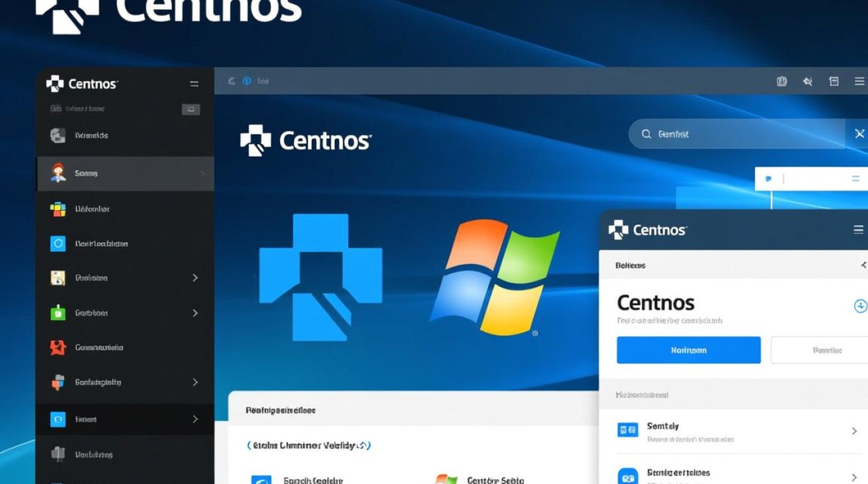This screenshot has width=868, height=484.
Task: Select the bottom gray icon in the sidebar
Action: click(x=58, y=454)
